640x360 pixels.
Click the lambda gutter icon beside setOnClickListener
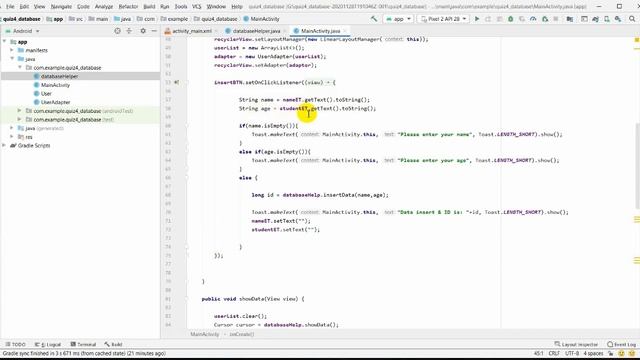point(176,82)
